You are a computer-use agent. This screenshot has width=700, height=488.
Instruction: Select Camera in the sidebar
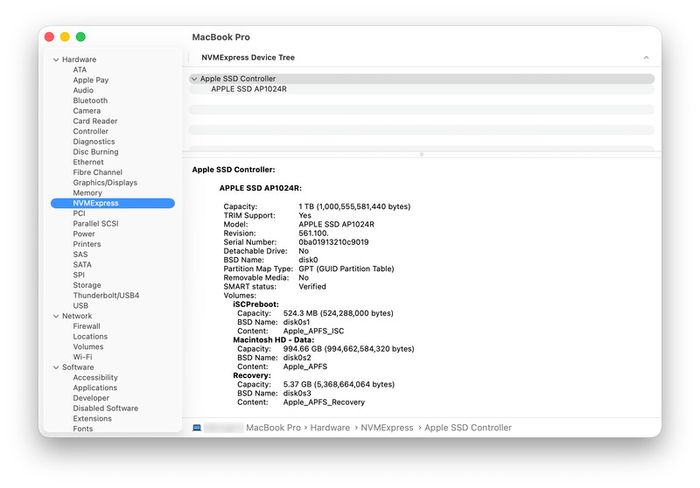87,111
